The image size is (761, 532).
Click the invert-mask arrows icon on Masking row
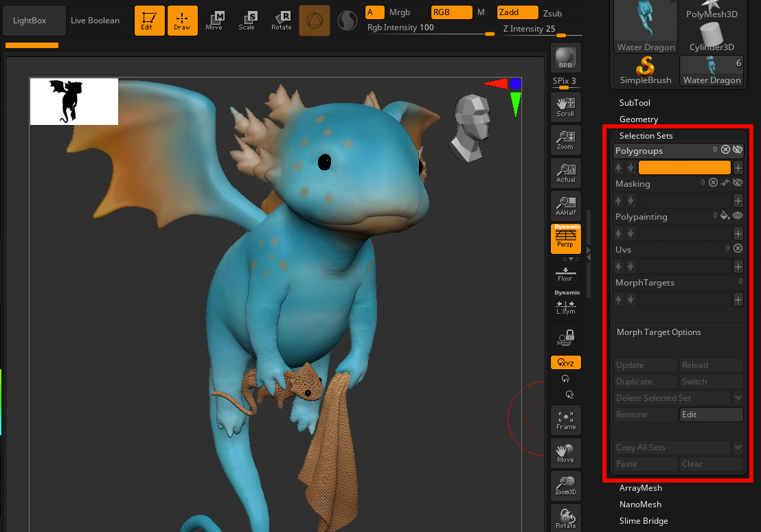725,183
